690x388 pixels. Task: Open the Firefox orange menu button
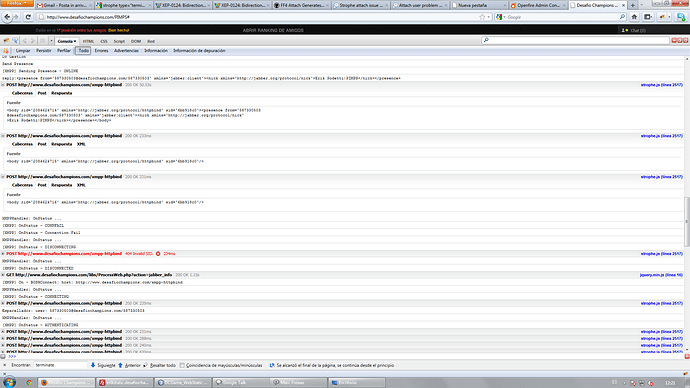pos(16,3)
